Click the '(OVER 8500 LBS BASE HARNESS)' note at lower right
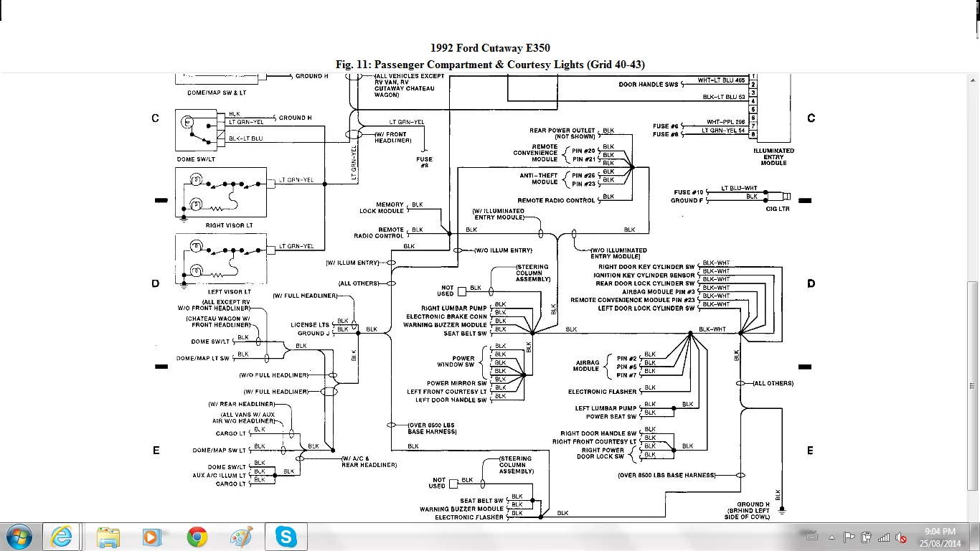The image size is (980, 551). [x=666, y=476]
